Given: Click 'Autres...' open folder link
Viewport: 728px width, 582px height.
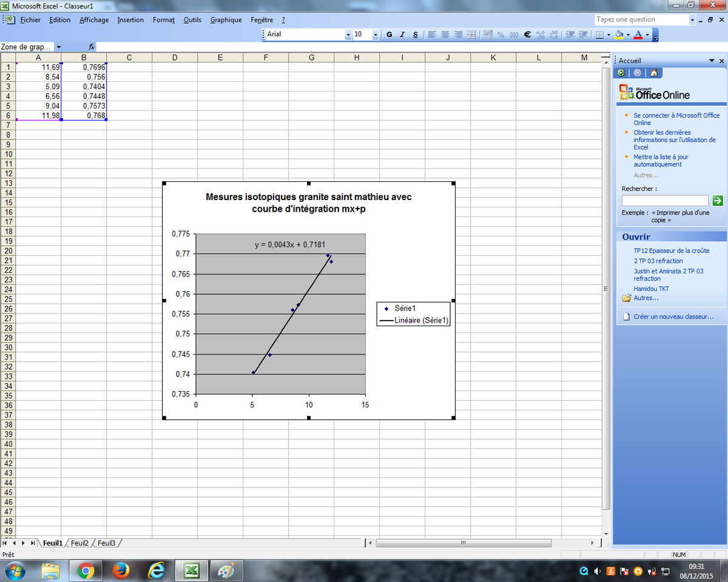Looking at the screenshot, I should pyautogui.click(x=646, y=298).
